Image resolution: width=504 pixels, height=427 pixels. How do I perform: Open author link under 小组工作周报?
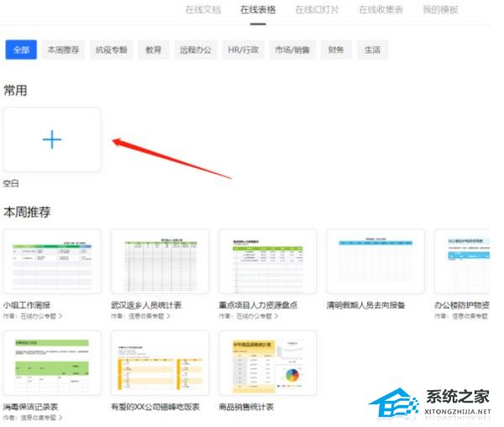click(33, 316)
